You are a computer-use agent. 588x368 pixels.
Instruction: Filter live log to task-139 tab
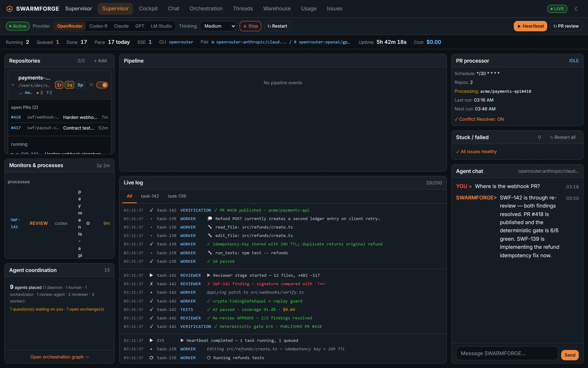coord(177,196)
